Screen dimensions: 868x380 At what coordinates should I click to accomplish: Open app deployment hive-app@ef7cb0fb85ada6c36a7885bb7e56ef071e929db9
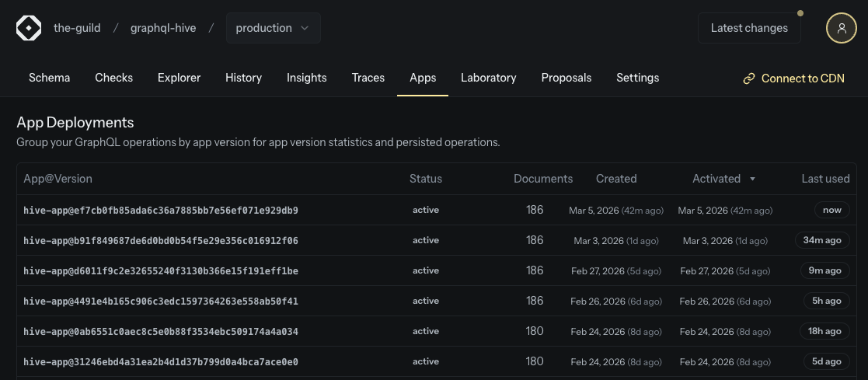(x=161, y=211)
